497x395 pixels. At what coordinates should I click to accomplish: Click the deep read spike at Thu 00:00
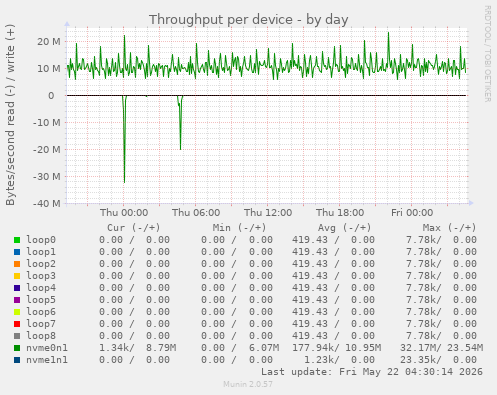124,140
